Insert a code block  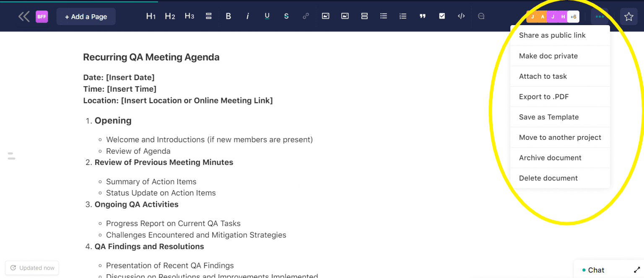tap(461, 16)
